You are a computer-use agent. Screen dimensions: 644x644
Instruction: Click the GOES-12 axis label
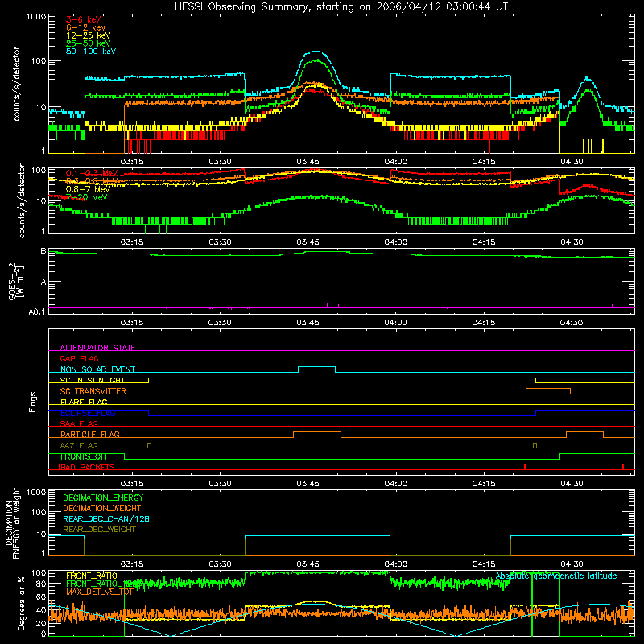click(x=15, y=281)
